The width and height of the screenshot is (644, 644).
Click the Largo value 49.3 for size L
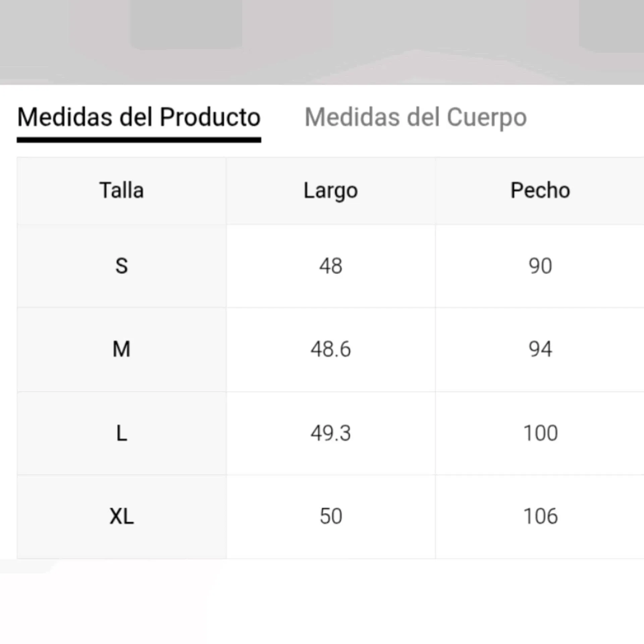[331, 433]
